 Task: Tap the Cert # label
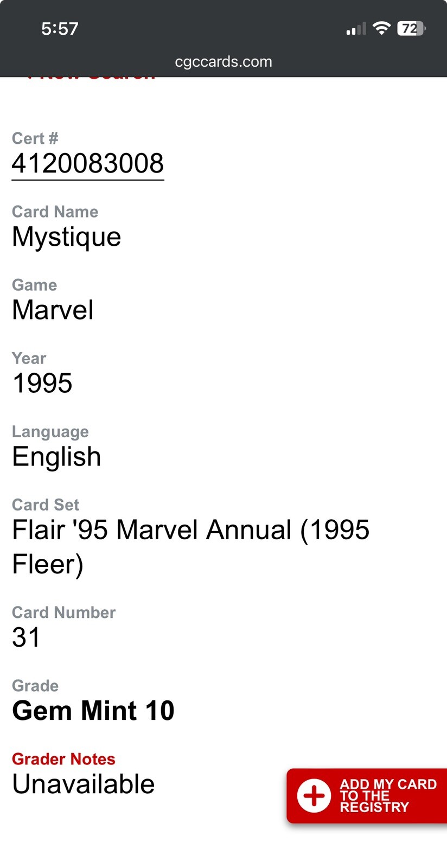tap(35, 138)
